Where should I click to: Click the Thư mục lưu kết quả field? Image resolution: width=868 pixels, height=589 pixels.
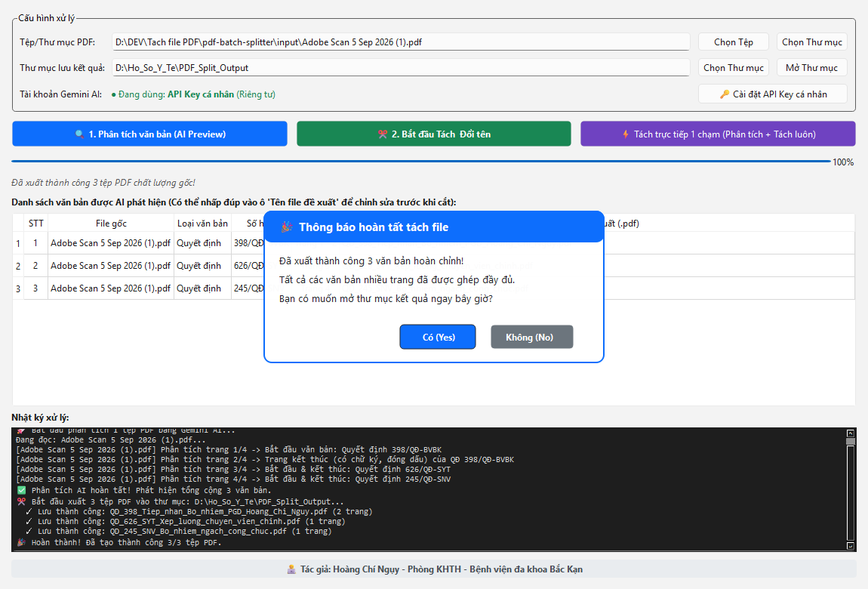(x=401, y=67)
